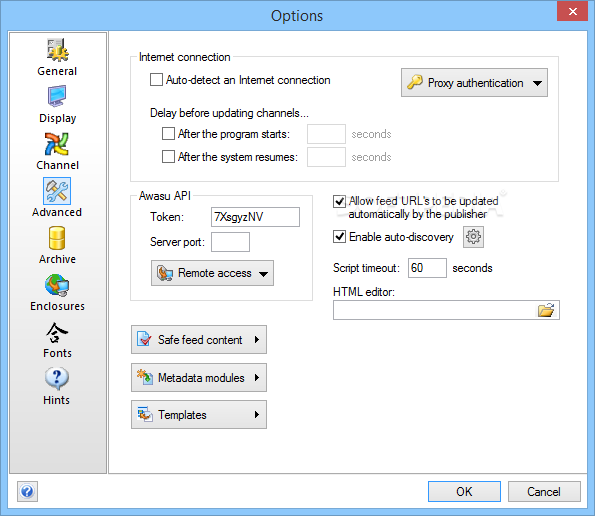Uncheck Allow feed URL's to be updated
595x516 pixels.
click(339, 201)
